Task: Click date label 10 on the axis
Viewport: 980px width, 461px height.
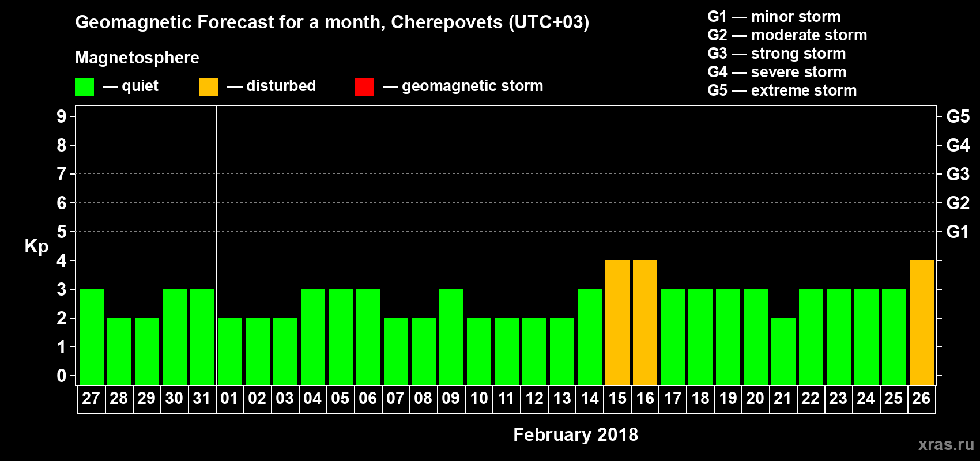Action: click(478, 399)
